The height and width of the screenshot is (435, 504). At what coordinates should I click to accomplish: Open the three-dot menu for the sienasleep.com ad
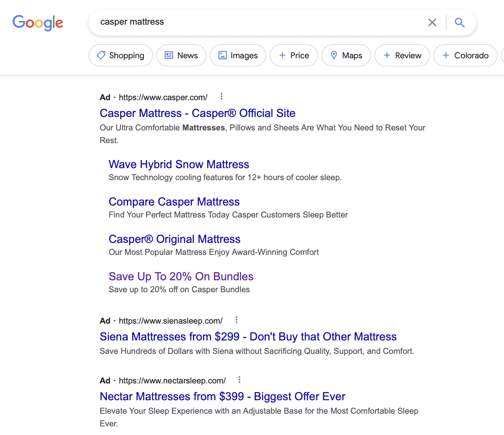pyautogui.click(x=236, y=320)
